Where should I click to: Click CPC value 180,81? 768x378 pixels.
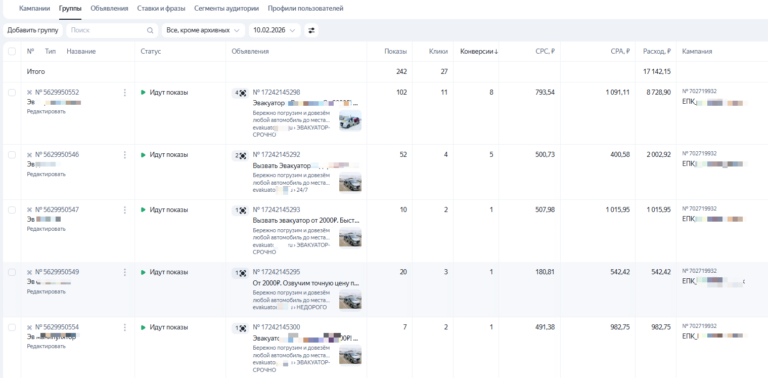click(545, 272)
